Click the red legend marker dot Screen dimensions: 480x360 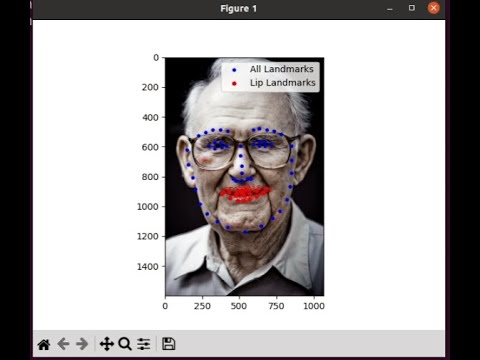(x=234, y=83)
